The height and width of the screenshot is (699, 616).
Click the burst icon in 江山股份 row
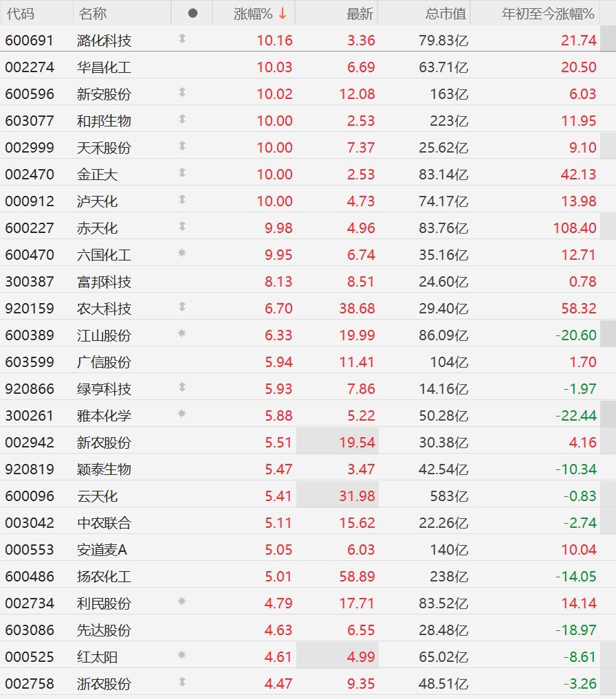click(x=181, y=333)
